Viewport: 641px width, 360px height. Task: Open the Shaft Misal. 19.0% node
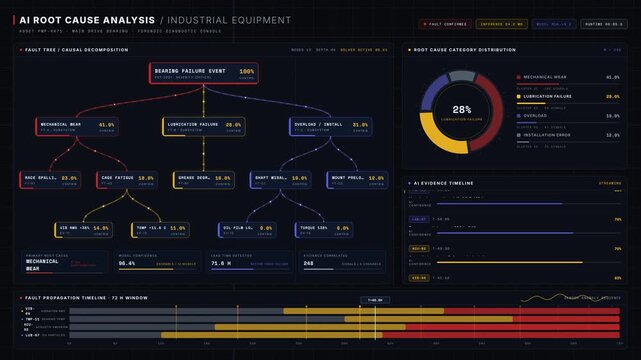280,180
